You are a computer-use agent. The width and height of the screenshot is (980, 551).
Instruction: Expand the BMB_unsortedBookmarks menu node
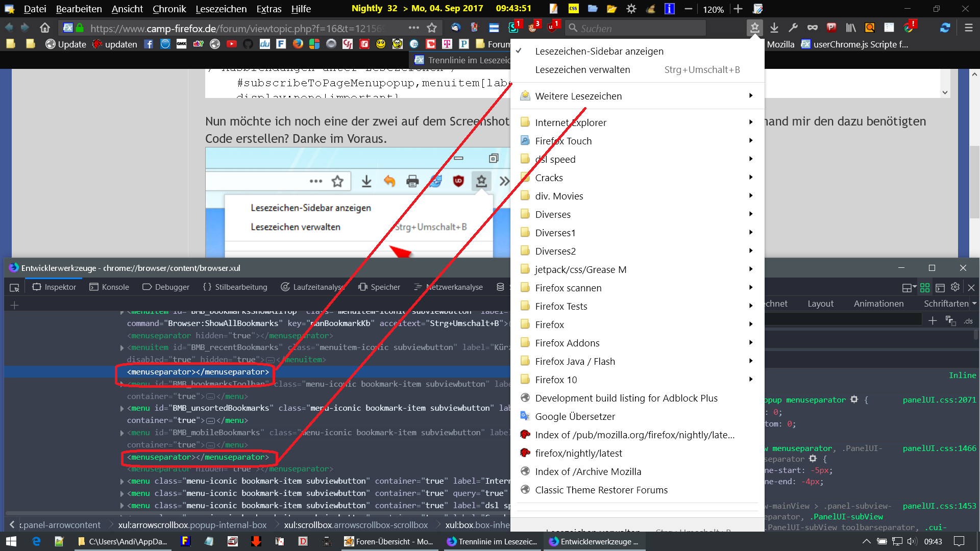point(121,408)
